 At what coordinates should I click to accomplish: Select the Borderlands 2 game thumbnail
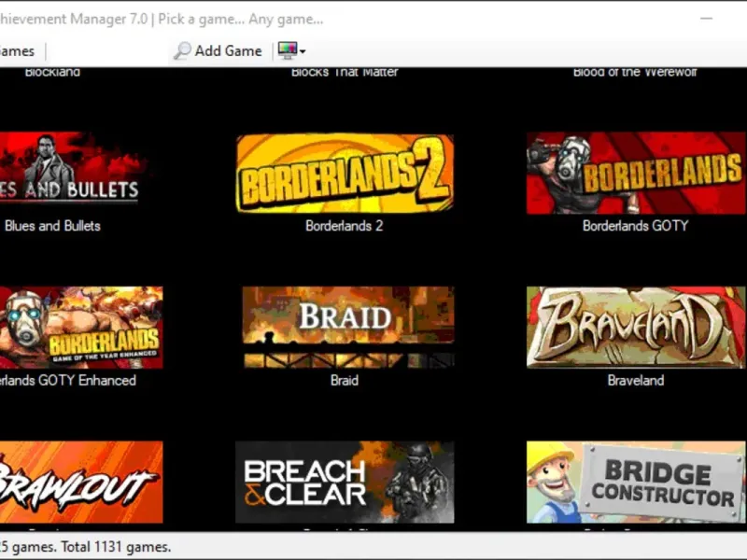(x=345, y=174)
